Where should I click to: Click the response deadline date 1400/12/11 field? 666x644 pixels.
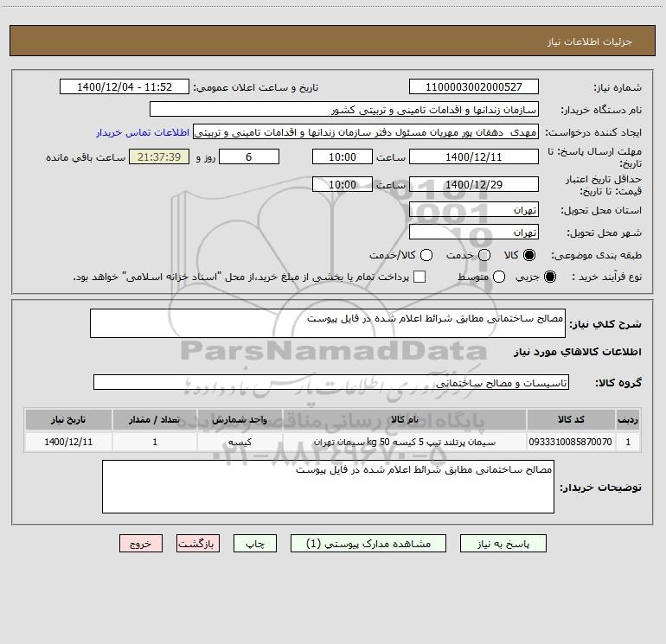tap(474, 156)
